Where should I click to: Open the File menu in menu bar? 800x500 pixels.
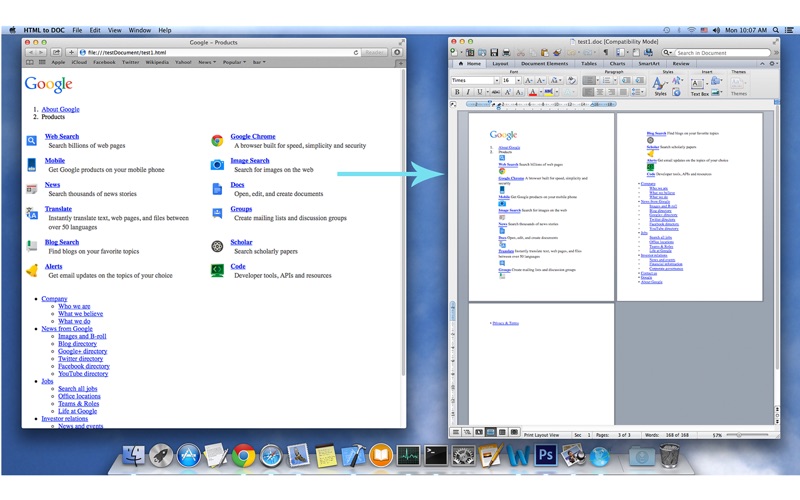[x=77, y=30]
